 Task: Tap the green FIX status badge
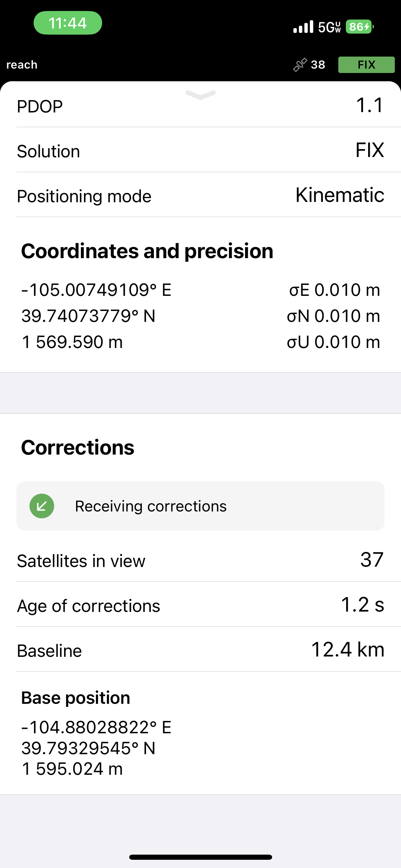point(366,65)
